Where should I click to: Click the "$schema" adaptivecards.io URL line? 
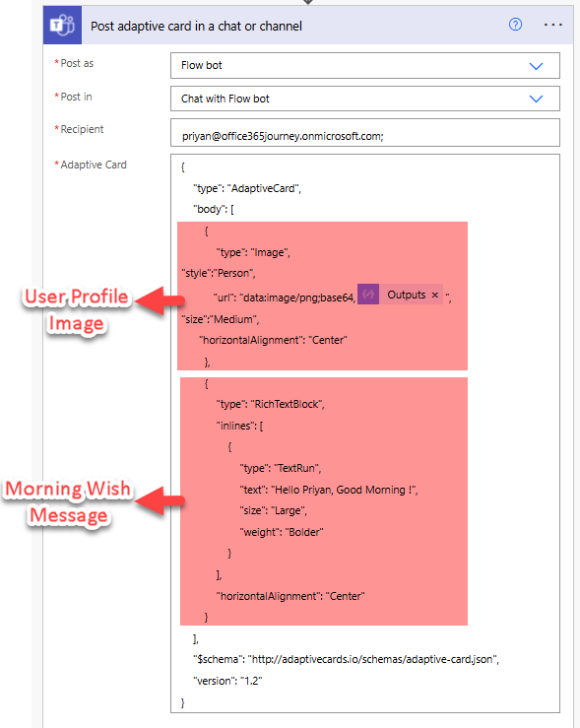[x=347, y=659]
